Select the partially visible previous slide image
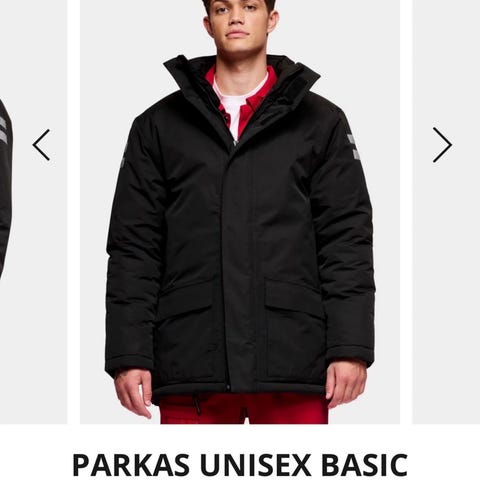The image size is (480, 480). click(33, 212)
